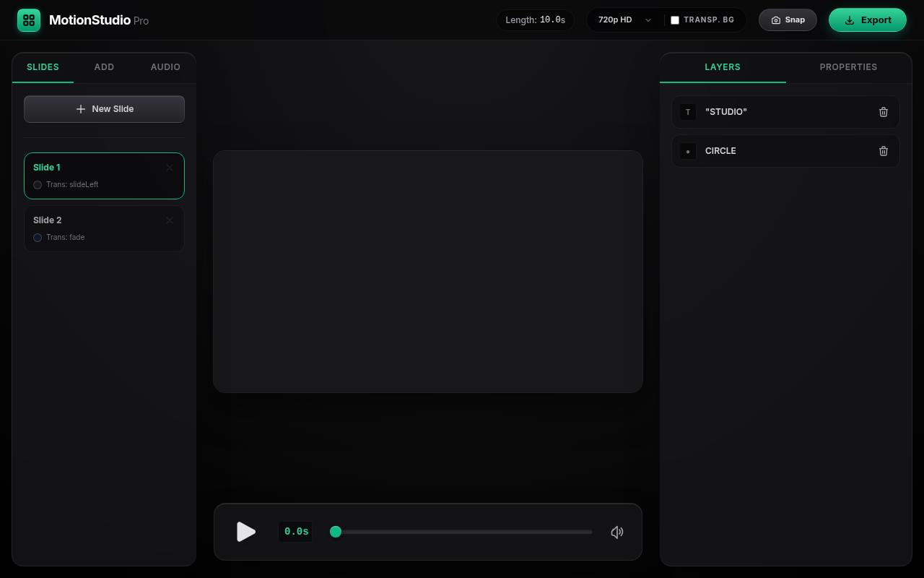The height and width of the screenshot is (578, 924).
Task: Delete the CIRCLE layer
Action: (x=884, y=151)
